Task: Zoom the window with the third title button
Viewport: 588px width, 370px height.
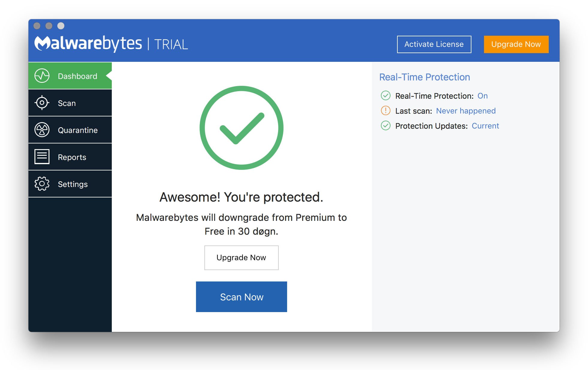Action: (61, 26)
